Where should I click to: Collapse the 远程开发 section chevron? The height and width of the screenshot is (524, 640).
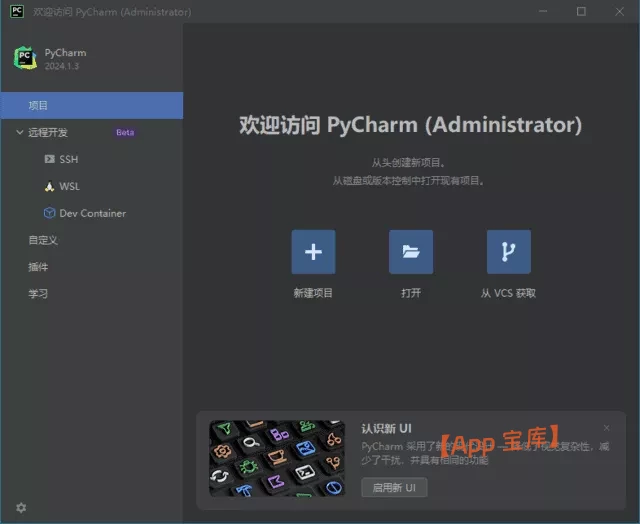(x=19, y=132)
